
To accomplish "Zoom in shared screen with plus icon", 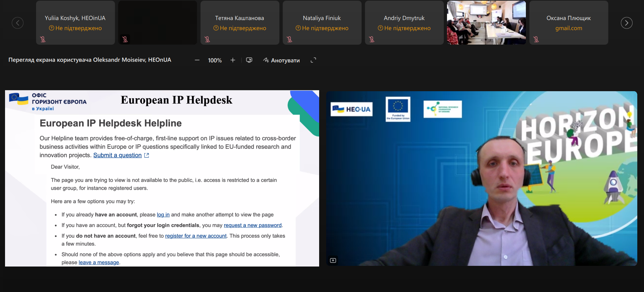I will (233, 60).
